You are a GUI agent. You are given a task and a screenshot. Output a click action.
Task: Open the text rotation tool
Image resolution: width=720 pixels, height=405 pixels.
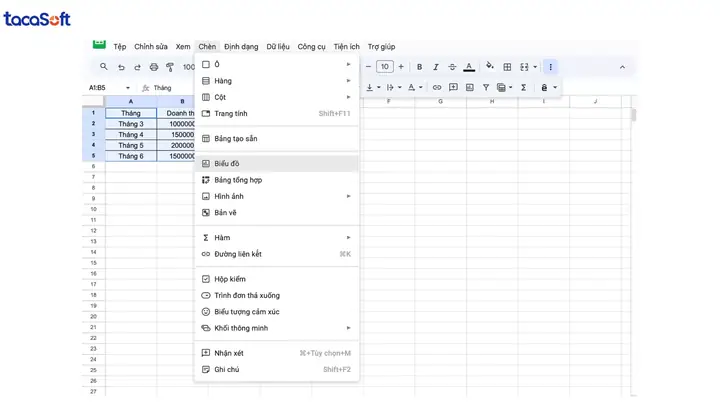411,87
